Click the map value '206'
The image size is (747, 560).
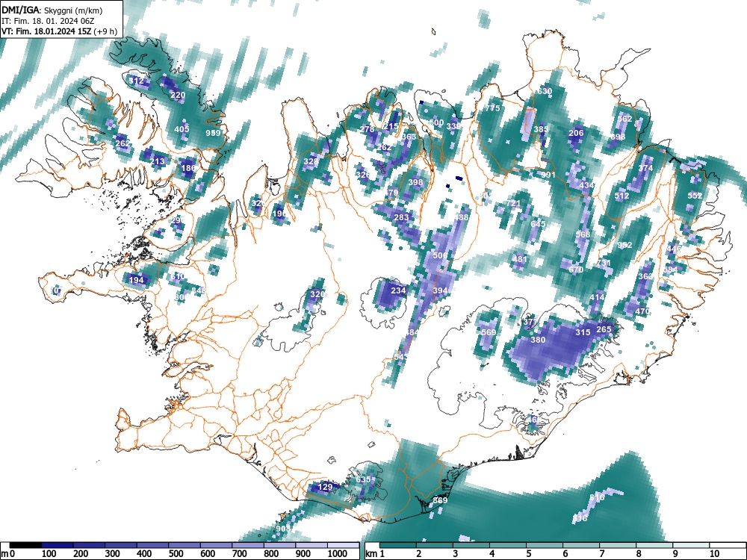576,133
